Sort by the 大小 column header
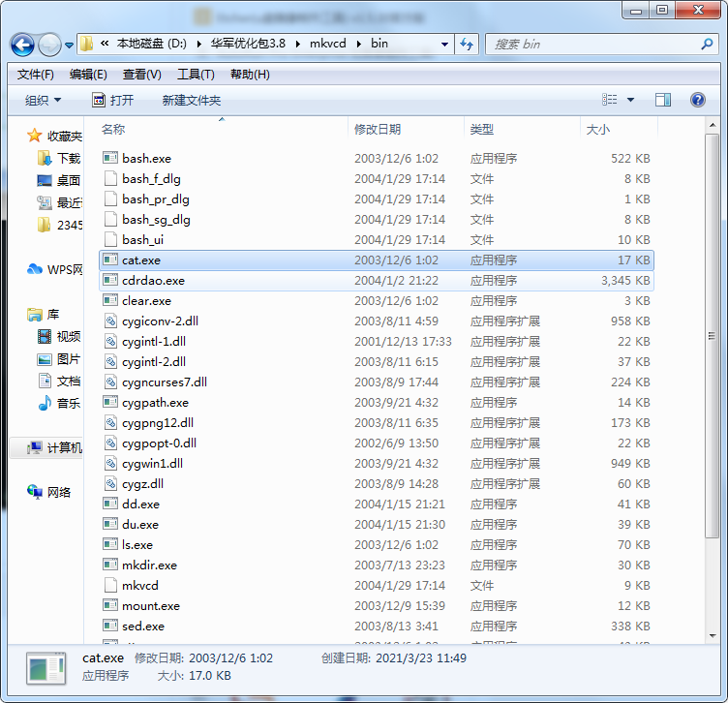 pyautogui.click(x=598, y=129)
